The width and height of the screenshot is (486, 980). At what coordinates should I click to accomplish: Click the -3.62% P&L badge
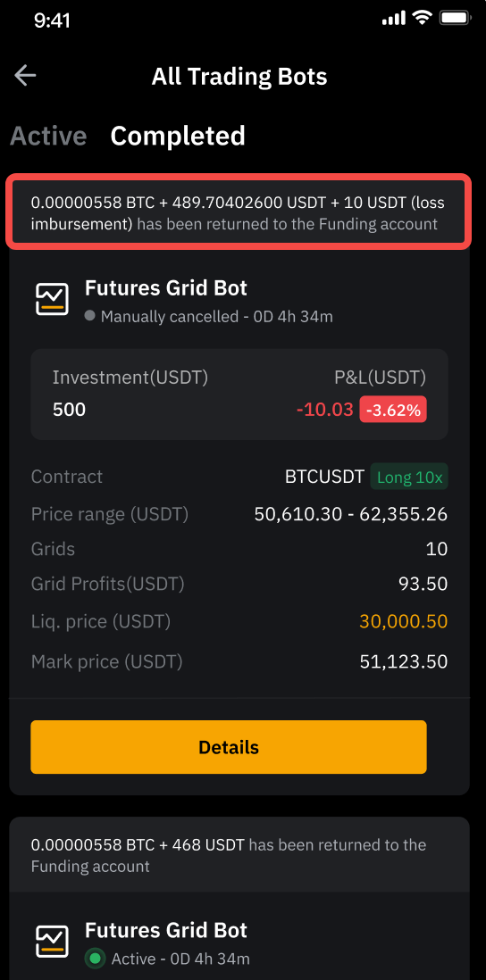(x=393, y=410)
